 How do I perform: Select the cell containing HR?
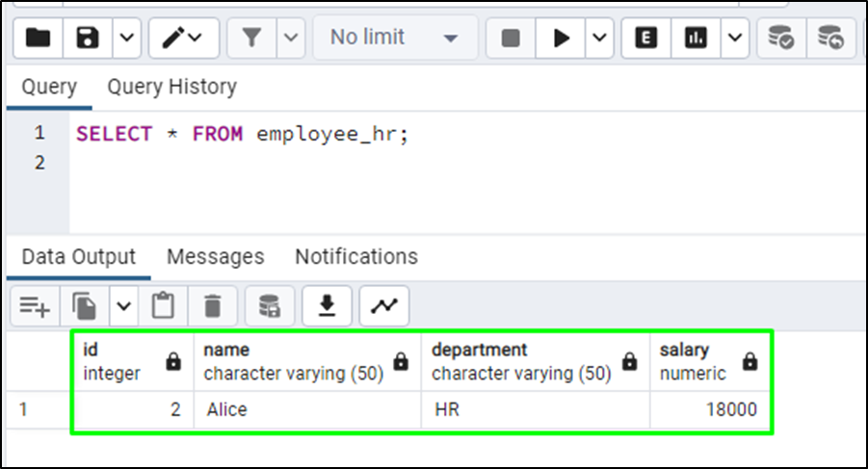point(536,410)
